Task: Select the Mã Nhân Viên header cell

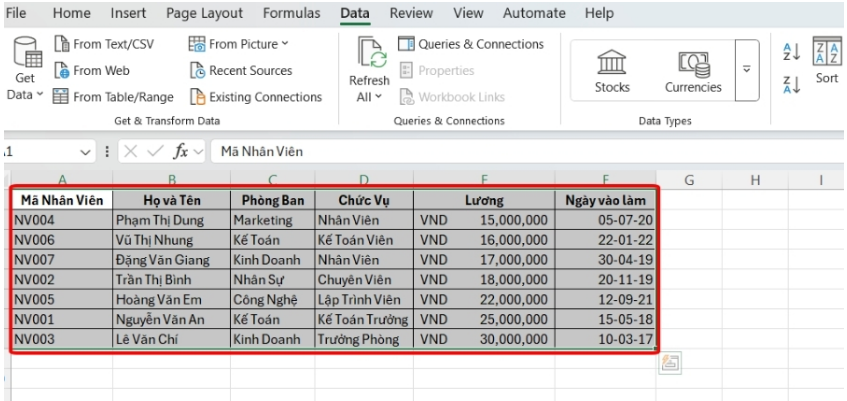Action: tap(62, 200)
